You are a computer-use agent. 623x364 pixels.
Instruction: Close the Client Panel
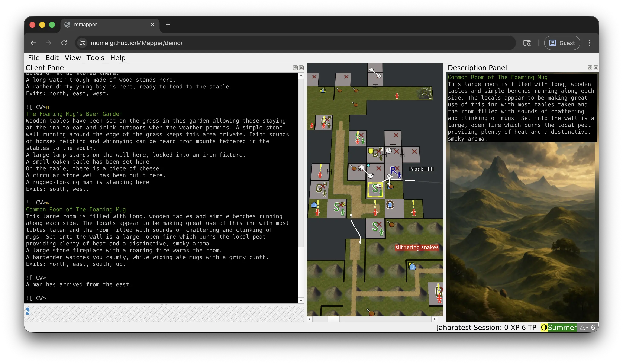pyautogui.click(x=301, y=68)
